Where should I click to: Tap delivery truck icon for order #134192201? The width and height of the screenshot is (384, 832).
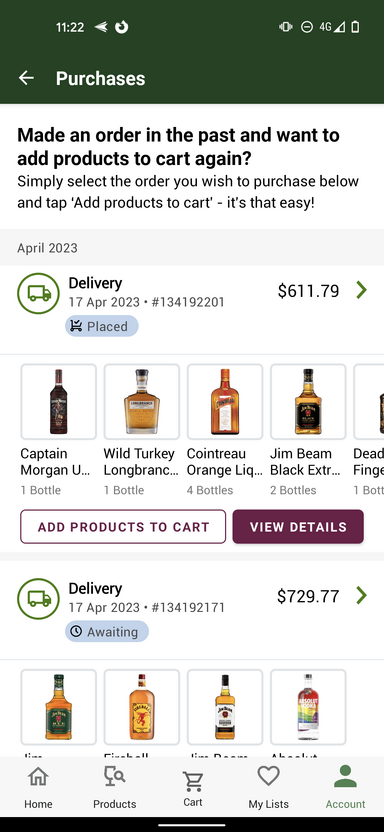(x=38, y=293)
